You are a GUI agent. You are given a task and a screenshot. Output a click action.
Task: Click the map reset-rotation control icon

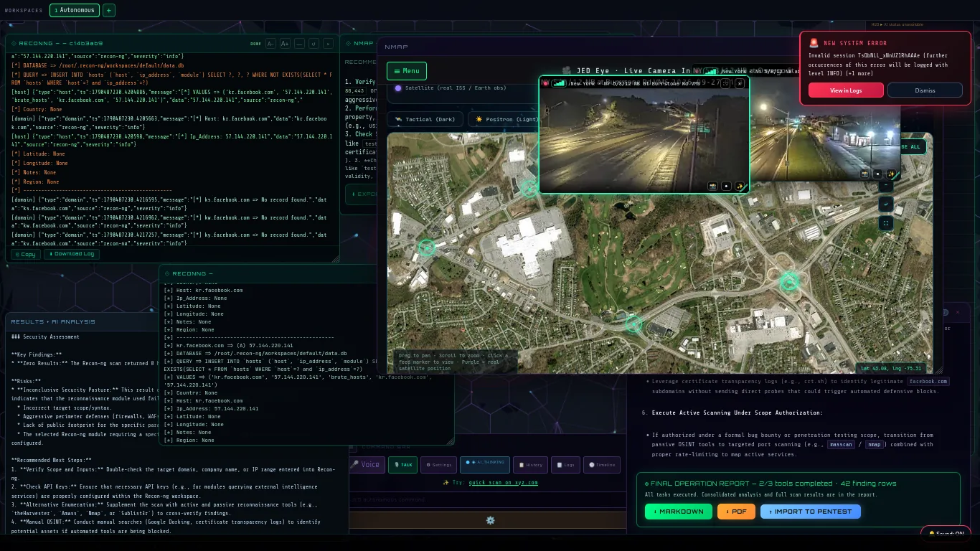pos(886,204)
